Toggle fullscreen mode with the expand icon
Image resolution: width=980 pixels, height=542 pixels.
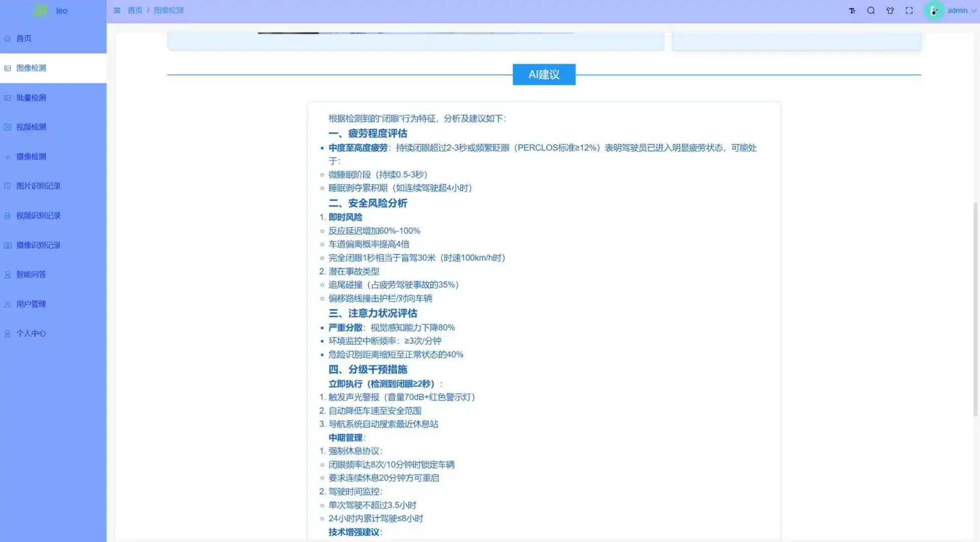[x=909, y=10]
